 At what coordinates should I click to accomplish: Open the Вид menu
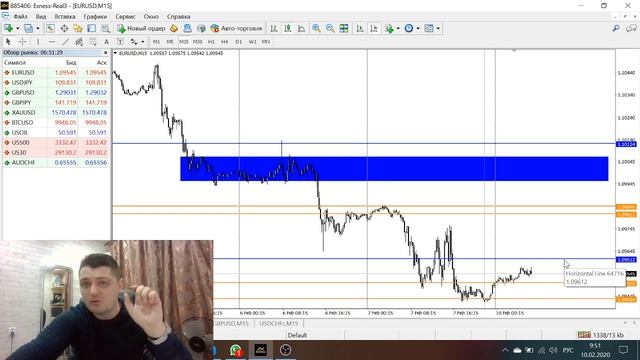(41, 17)
